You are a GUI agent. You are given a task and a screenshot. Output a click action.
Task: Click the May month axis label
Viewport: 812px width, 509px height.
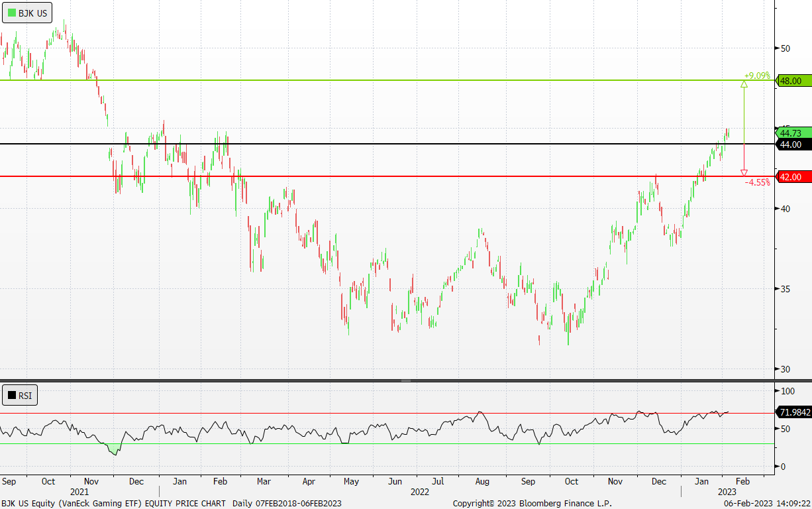pyautogui.click(x=352, y=482)
